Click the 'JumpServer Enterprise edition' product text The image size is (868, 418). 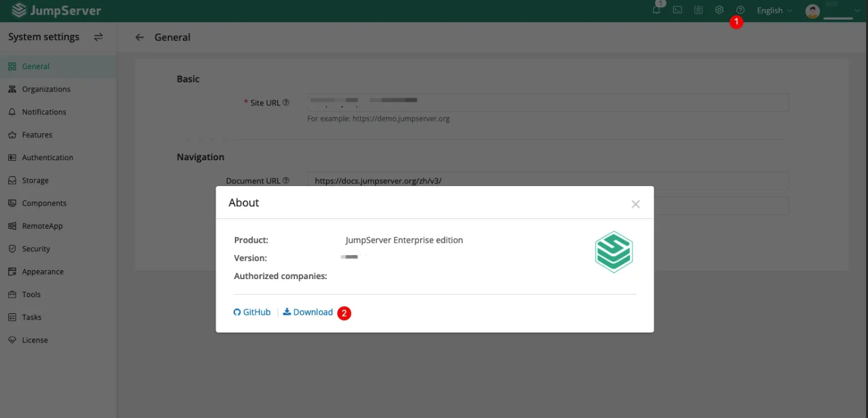tap(404, 240)
